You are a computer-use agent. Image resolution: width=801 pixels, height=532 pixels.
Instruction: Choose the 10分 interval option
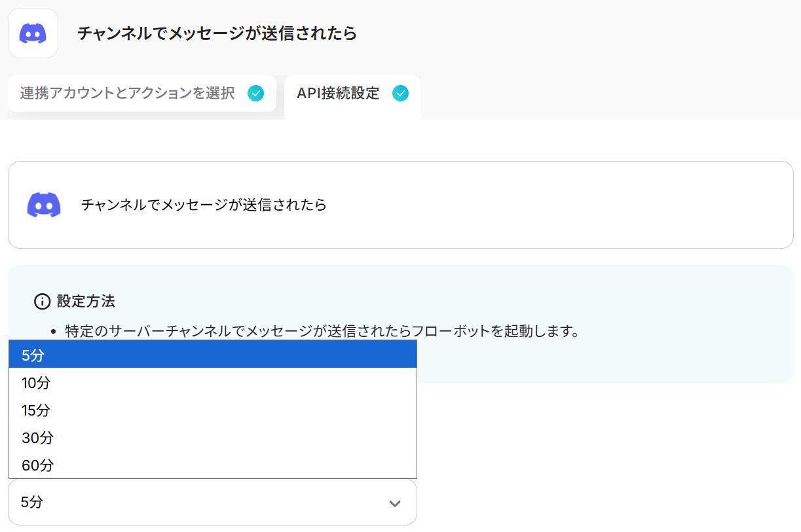pos(213,383)
